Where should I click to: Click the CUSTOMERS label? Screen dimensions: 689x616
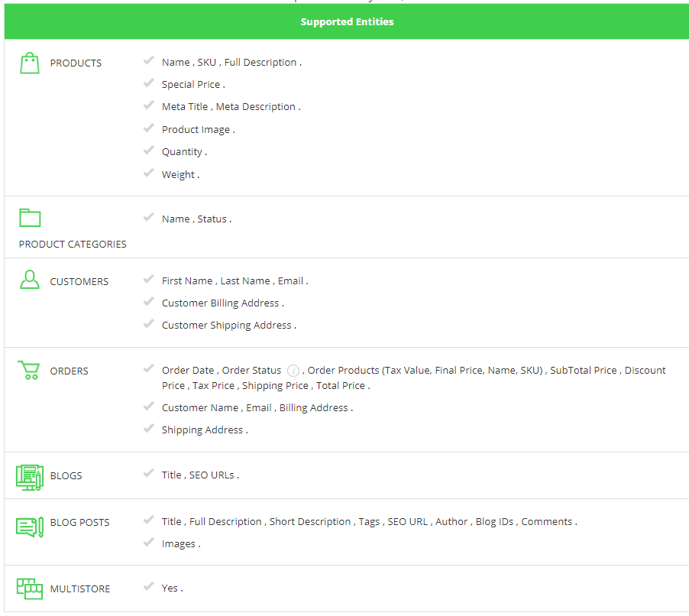pyautogui.click(x=79, y=282)
